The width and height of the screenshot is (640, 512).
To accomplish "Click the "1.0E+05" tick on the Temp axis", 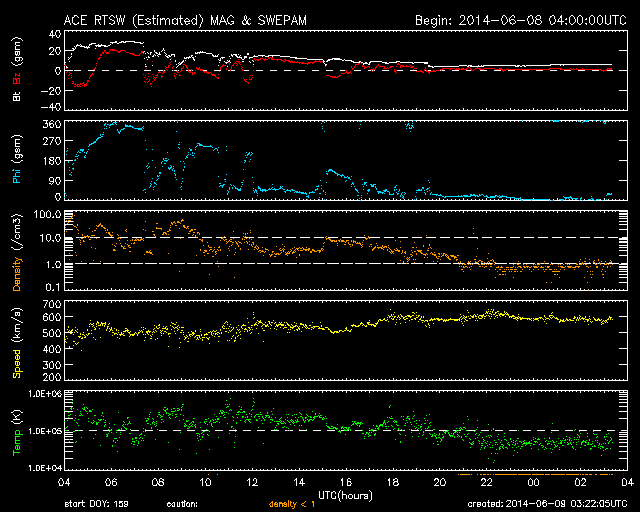I will click(x=45, y=431).
